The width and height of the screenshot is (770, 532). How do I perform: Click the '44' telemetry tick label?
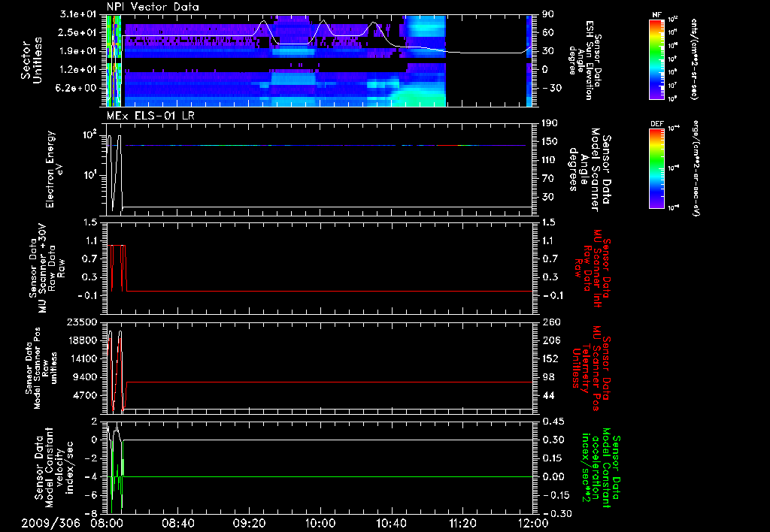[548, 395]
